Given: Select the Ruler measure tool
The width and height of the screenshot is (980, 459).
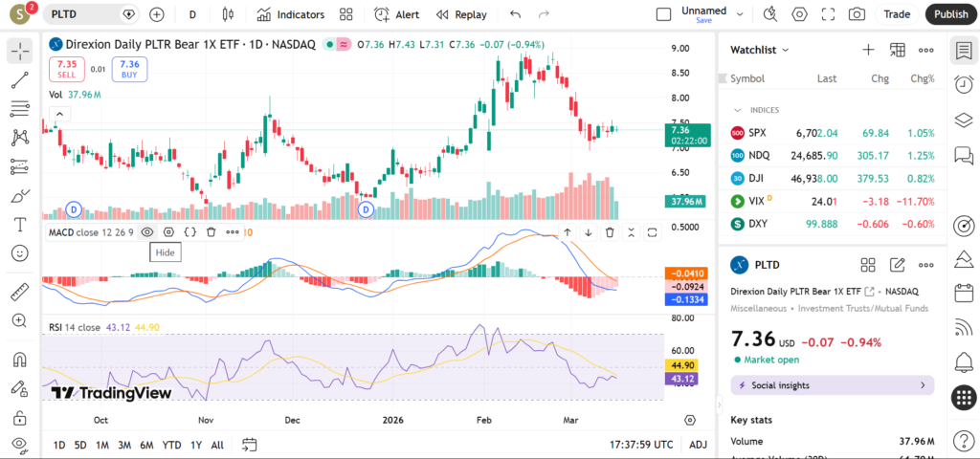Looking at the screenshot, I should 20,292.
